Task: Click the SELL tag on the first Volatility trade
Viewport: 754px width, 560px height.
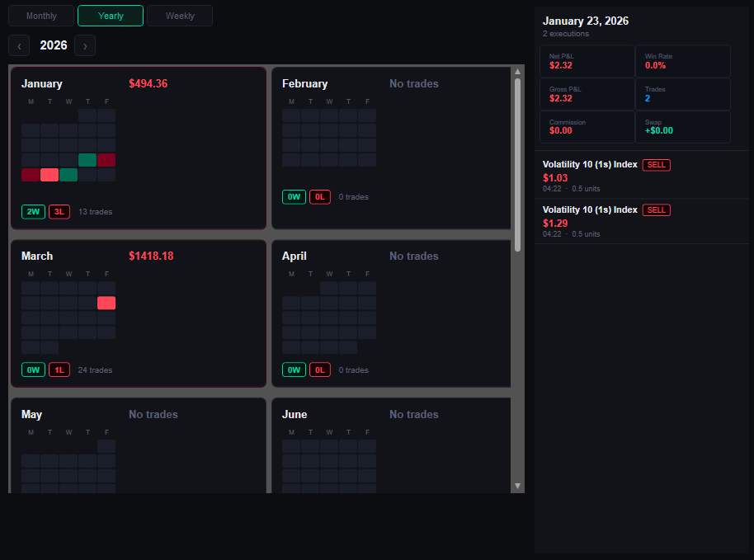Action: (657, 165)
